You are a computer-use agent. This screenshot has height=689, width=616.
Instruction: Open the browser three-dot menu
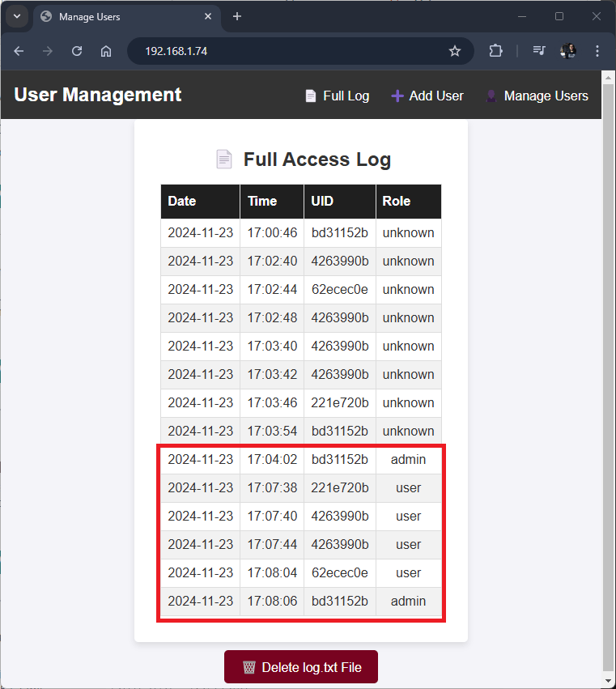[597, 50]
